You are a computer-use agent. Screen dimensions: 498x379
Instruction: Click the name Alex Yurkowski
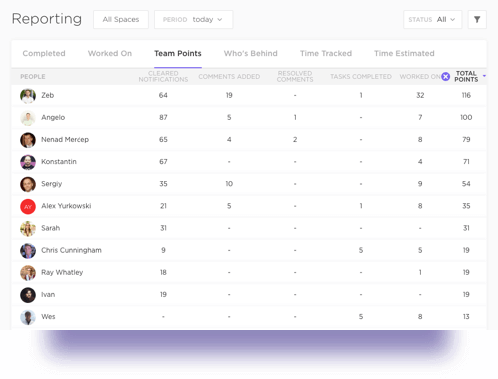click(x=66, y=206)
